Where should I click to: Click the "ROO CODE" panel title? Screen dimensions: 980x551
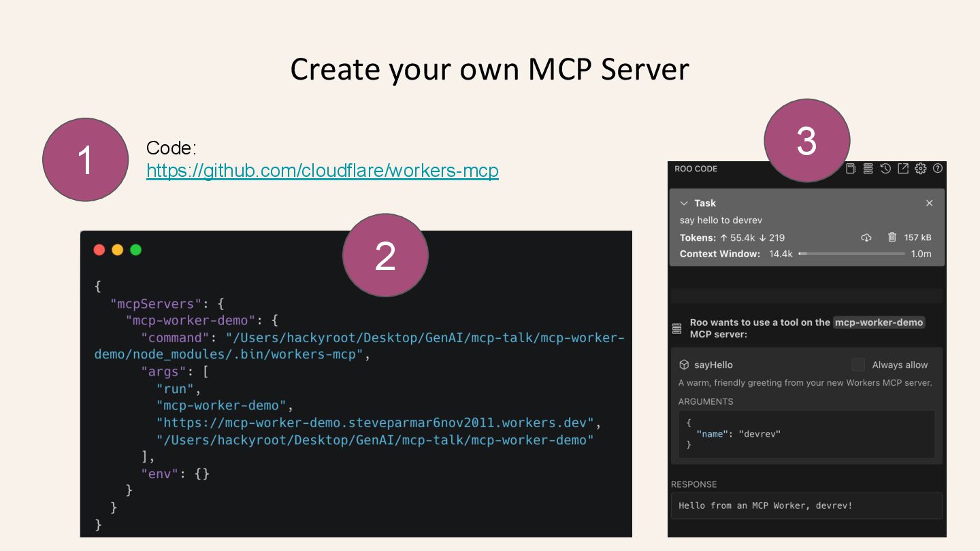click(696, 169)
